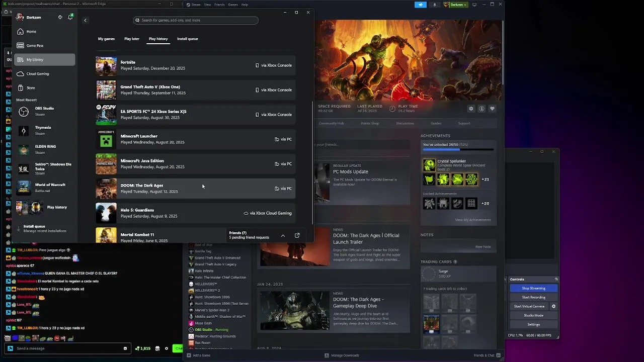Open Settings from OBS Controls
Screen dimensions: 644x362
[533, 324]
